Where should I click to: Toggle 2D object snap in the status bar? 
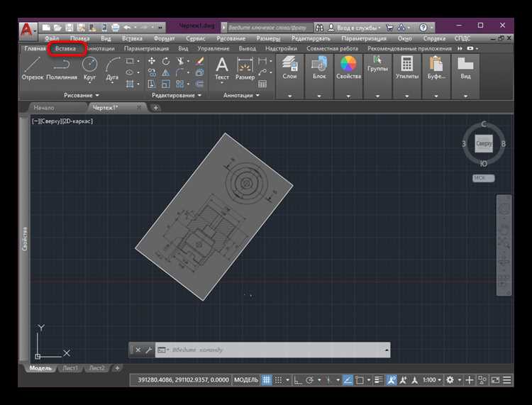tap(360, 380)
